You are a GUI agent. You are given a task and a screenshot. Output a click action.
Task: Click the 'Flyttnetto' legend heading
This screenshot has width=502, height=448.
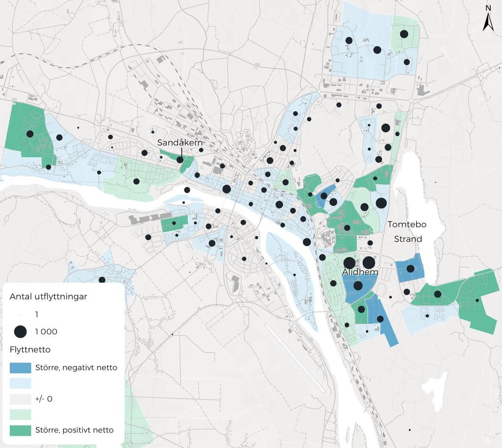click(30, 349)
